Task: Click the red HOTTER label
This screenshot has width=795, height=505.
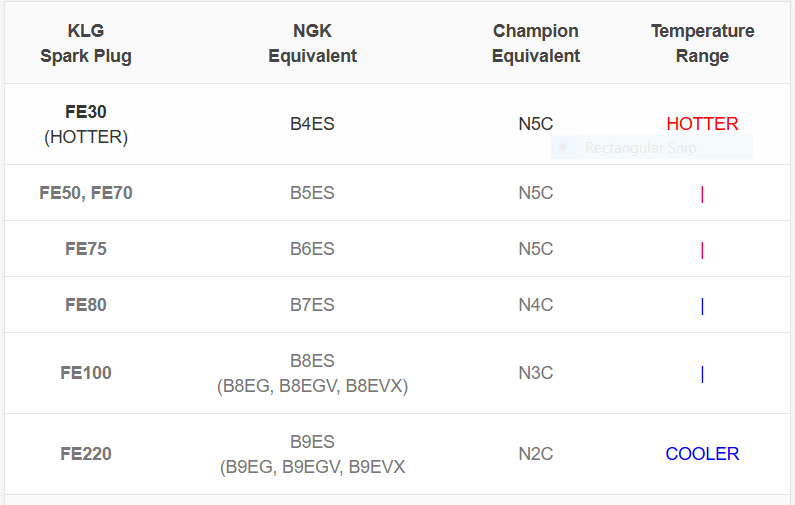Action: 702,124
